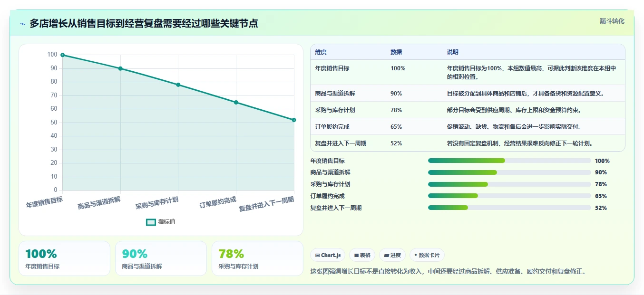Click the 订单履约完成 65% progress bar
The height and width of the screenshot is (295, 644).
[509, 196]
